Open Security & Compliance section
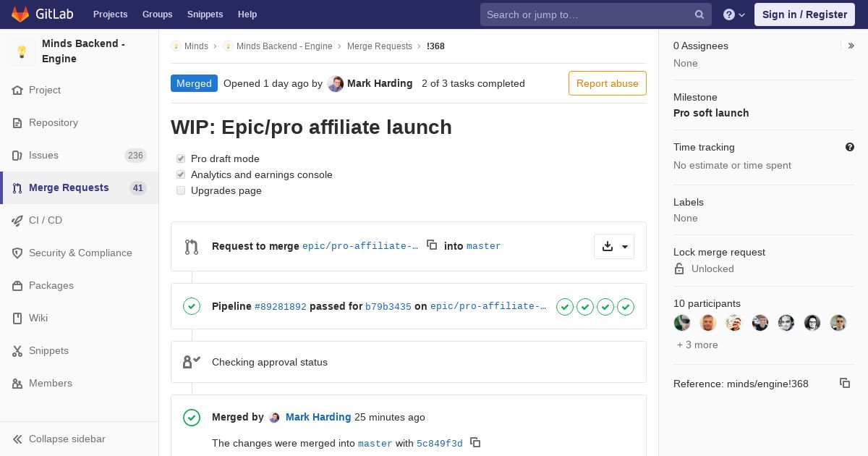 click(79, 253)
